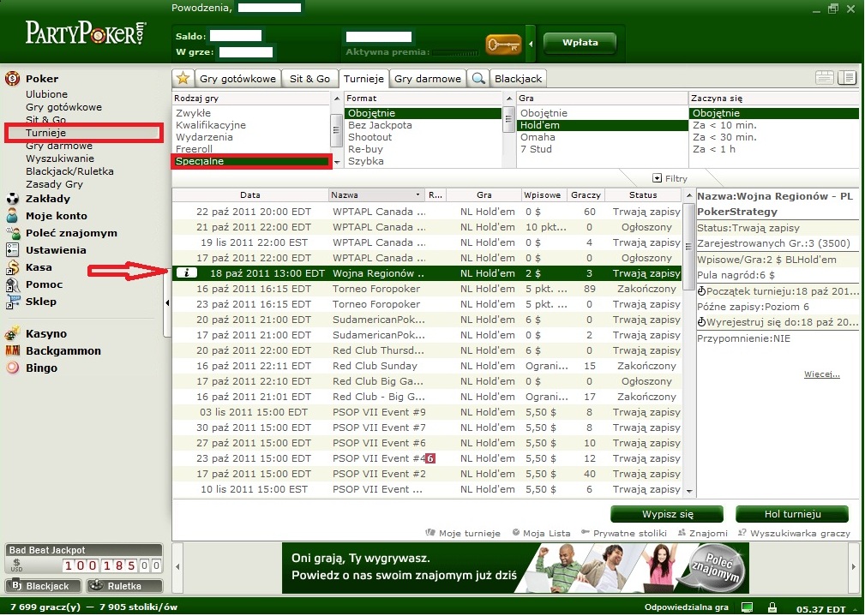Click the Backgammon icon
The width and height of the screenshot is (865, 616).
coord(12,350)
